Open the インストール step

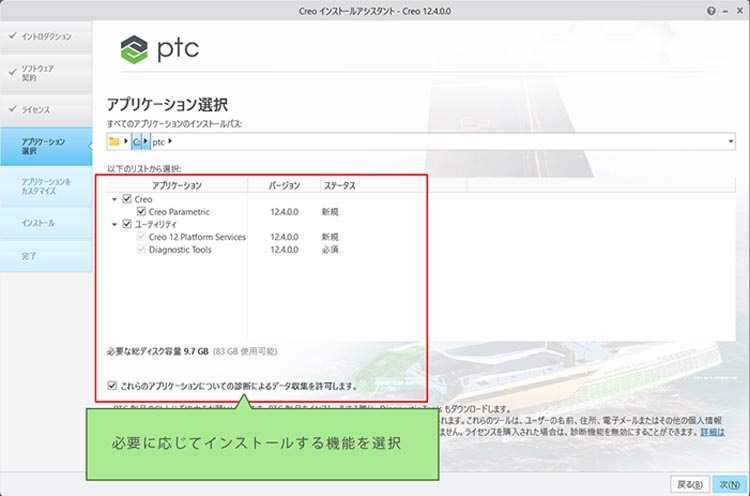46,223
